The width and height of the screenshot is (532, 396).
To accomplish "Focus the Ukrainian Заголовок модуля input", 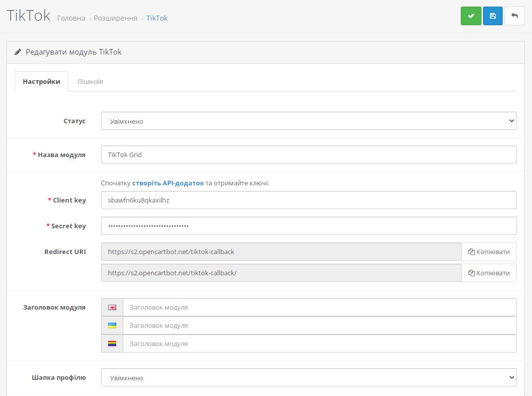I will 320,325.
